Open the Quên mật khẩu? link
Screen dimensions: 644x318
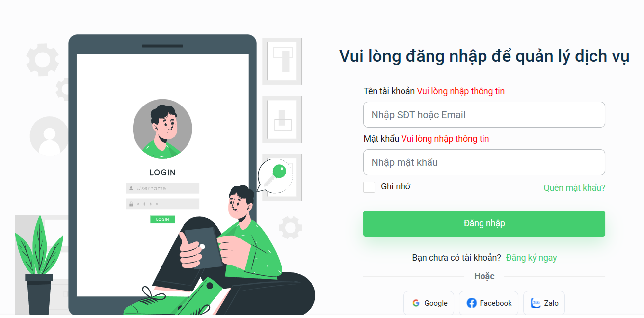click(x=574, y=188)
